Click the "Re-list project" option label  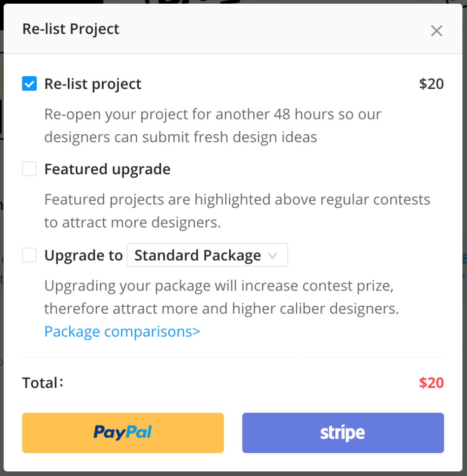(93, 84)
